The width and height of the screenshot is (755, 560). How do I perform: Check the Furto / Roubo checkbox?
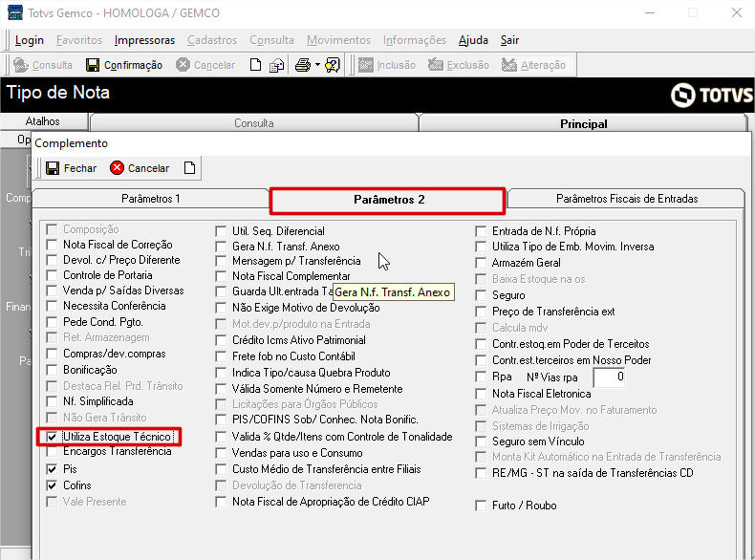[481, 506]
